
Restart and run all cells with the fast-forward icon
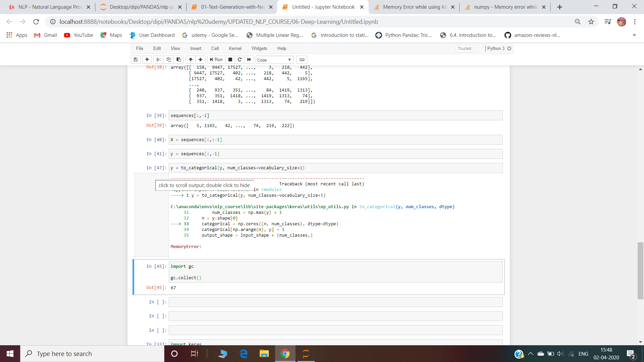[x=249, y=60]
